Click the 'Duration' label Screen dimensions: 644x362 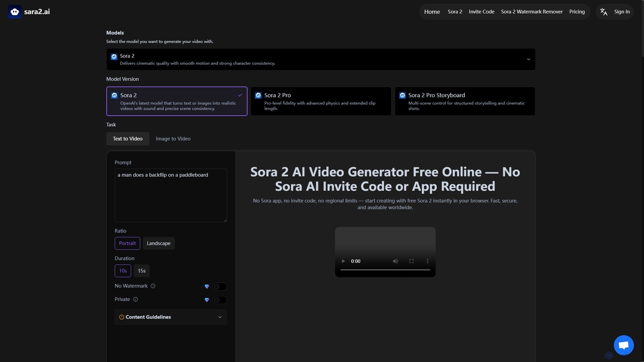pyautogui.click(x=124, y=258)
